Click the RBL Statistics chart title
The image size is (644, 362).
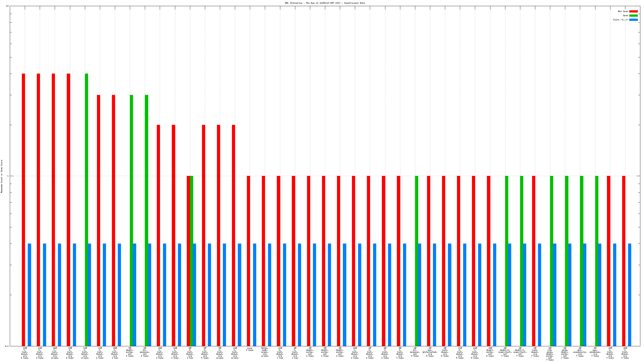click(324, 3)
